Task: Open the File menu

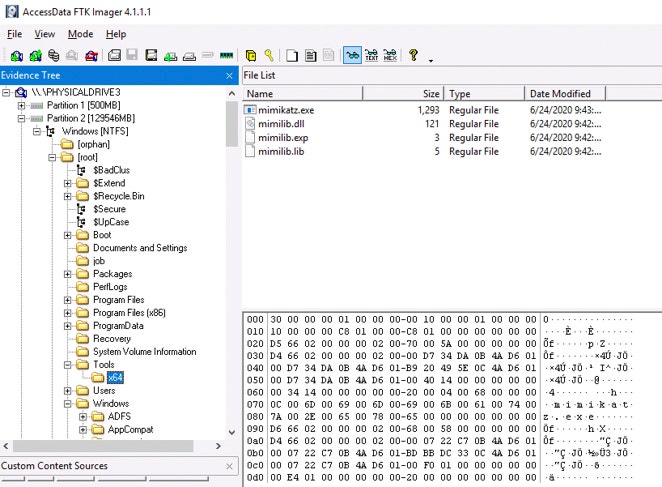Action: (x=14, y=34)
